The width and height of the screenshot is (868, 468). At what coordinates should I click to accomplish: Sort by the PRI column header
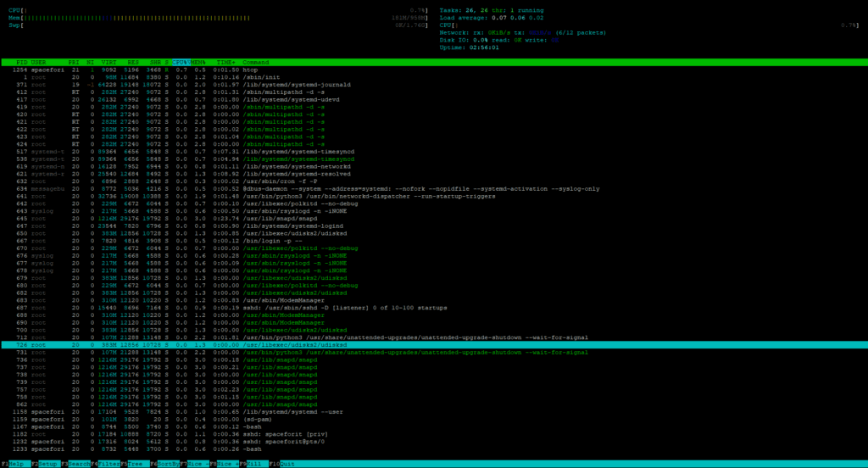74,63
